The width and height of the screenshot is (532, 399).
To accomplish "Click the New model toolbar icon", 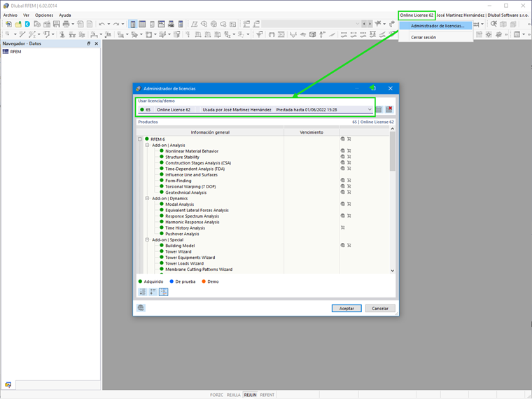I will (x=8, y=24).
